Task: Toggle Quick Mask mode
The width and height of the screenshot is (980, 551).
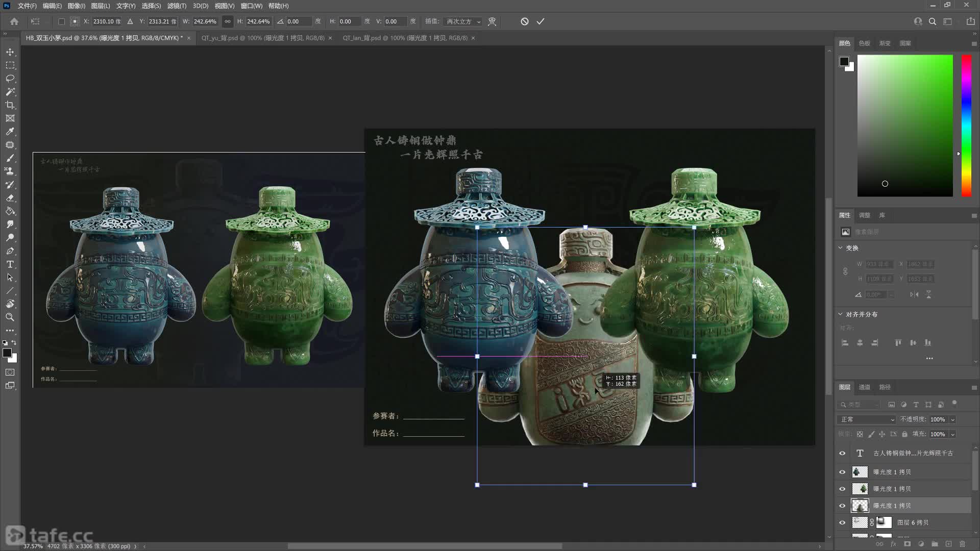Action: pos(10,372)
